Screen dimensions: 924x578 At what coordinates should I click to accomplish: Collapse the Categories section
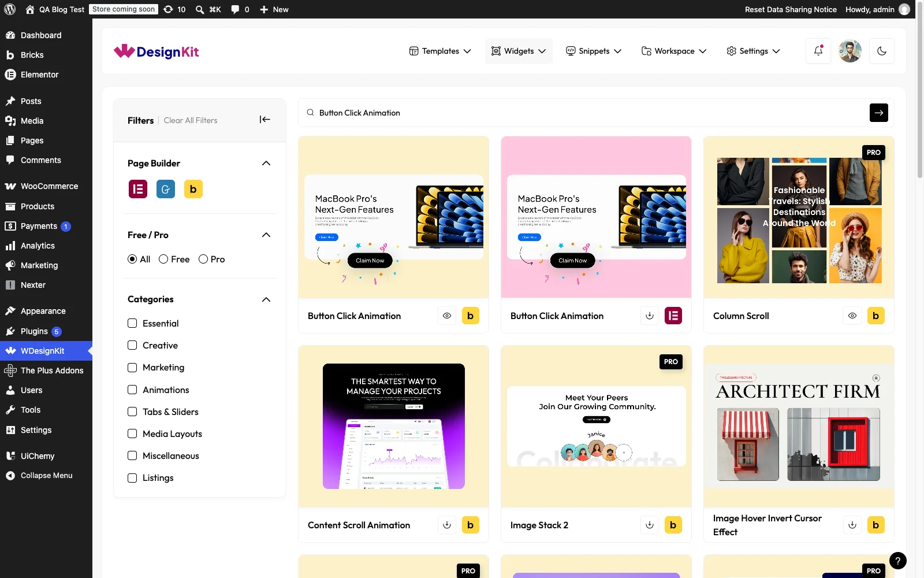[266, 299]
